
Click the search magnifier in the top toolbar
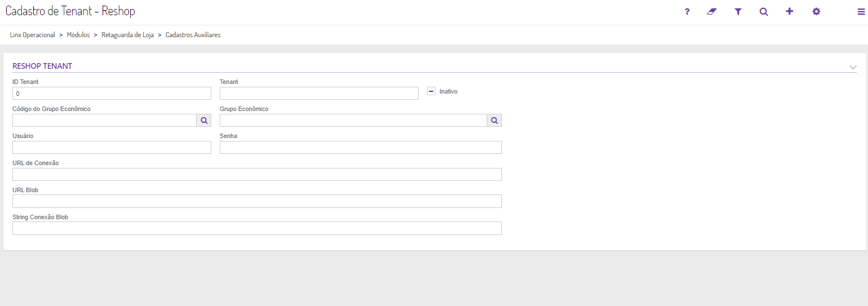pos(764,11)
